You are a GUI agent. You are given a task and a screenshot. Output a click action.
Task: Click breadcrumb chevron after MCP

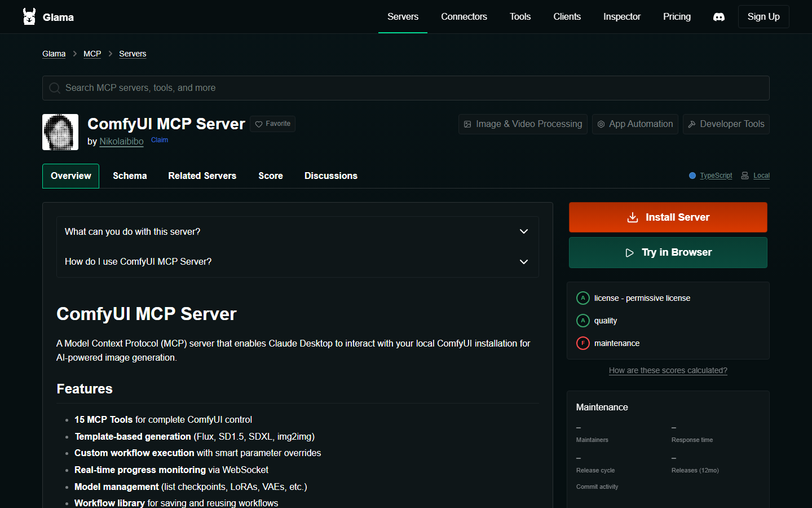tap(111, 54)
